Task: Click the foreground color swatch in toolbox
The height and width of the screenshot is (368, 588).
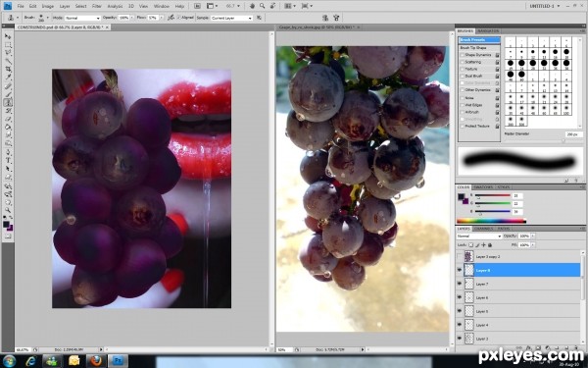Action: tap(6, 224)
